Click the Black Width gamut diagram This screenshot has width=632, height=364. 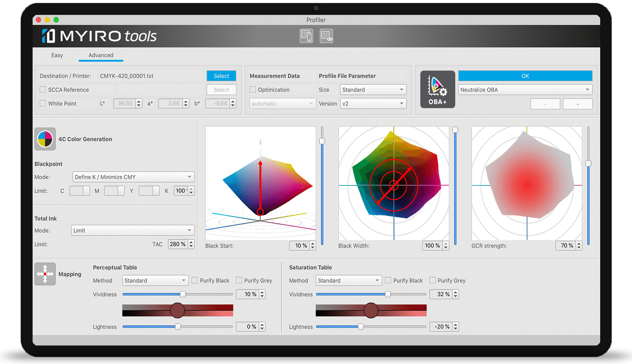(x=394, y=183)
